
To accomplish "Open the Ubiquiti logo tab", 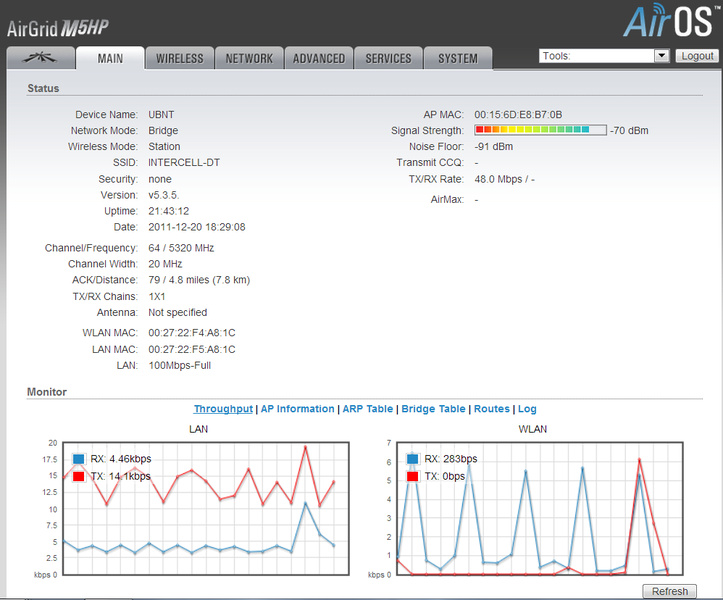I will [41, 58].
